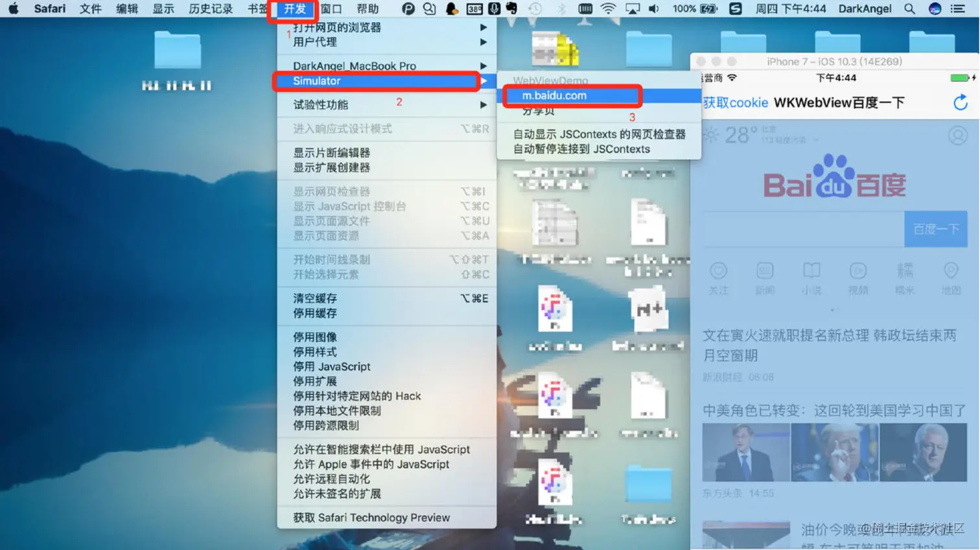Enable 自动显示 JSContexts 的网页检查器

599,134
